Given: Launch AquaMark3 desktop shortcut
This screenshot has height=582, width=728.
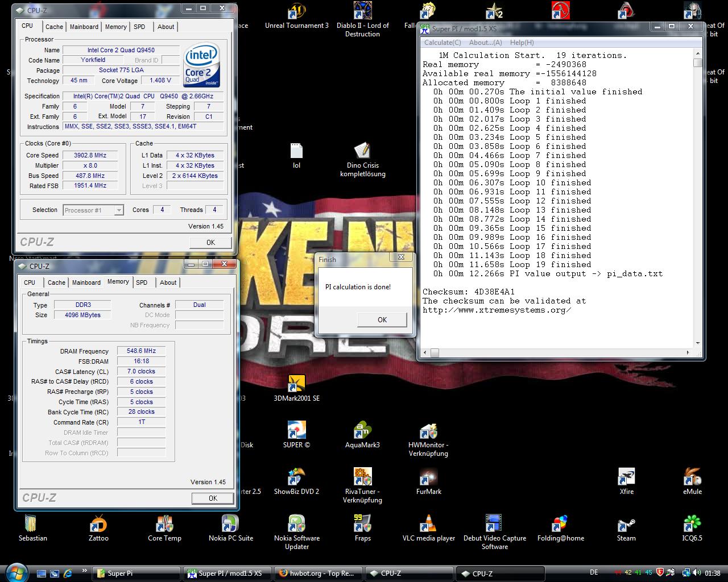Looking at the screenshot, I should pos(362,435).
